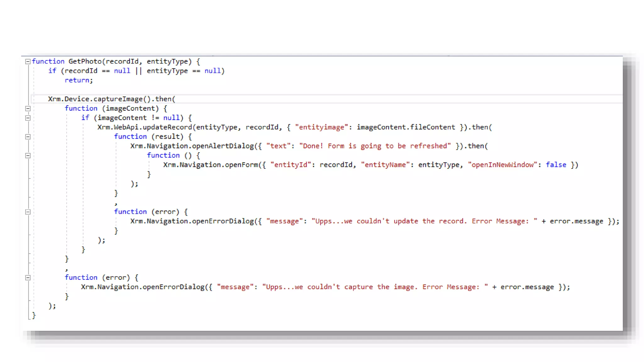Click the openForm method call

[241, 165]
